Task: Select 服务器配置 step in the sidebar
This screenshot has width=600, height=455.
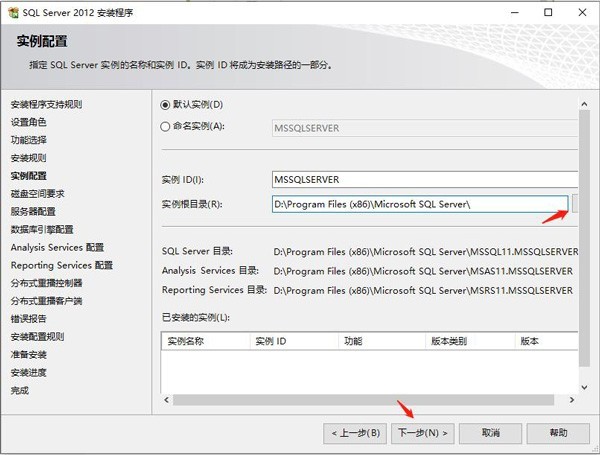Action: [33, 212]
